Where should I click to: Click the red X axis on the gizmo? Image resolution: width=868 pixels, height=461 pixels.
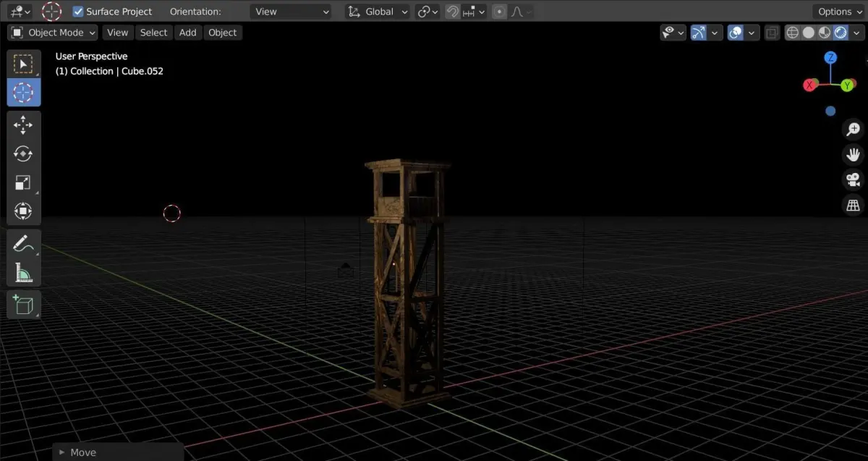tap(809, 85)
